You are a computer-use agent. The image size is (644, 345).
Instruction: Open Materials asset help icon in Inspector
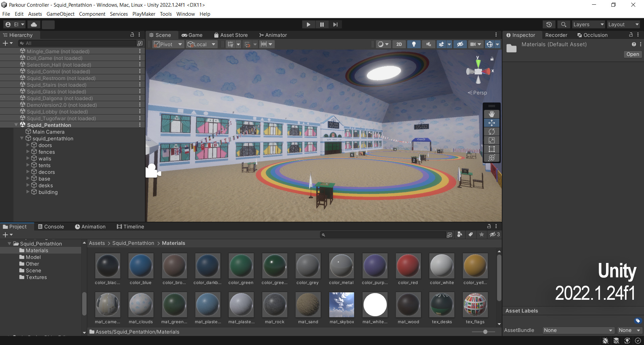click(x=634, y=44)
